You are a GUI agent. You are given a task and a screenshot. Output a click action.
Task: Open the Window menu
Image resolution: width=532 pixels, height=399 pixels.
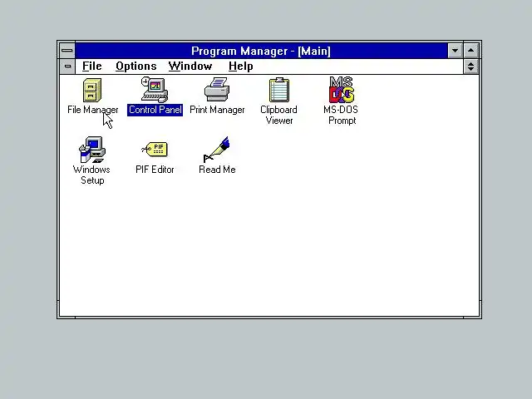pyautogui.click(x=190, y=66)
